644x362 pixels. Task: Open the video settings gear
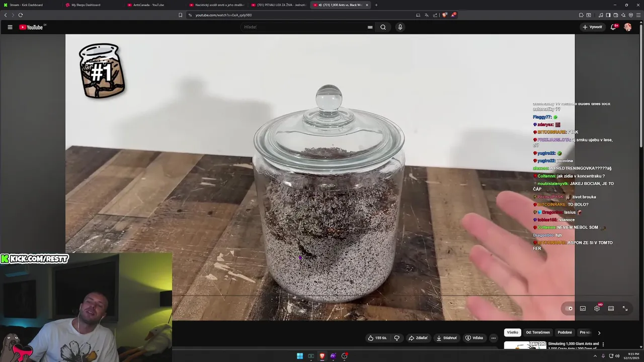click(x=597, y=308)
